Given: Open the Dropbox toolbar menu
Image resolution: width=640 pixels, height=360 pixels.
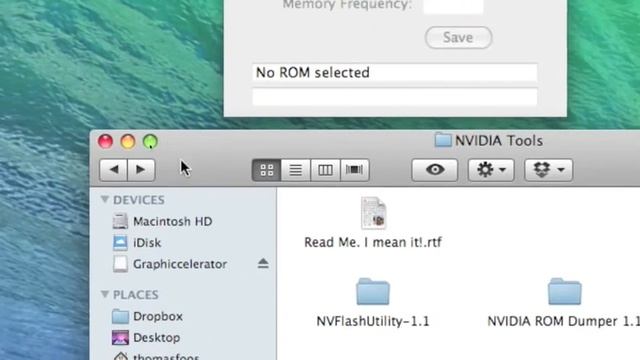Looking at the screenshot, I should 549,170.
